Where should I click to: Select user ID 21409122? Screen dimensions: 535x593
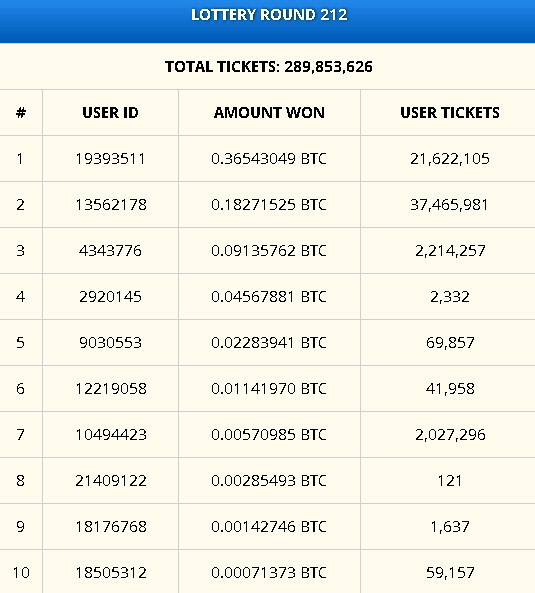click(111, 481)
